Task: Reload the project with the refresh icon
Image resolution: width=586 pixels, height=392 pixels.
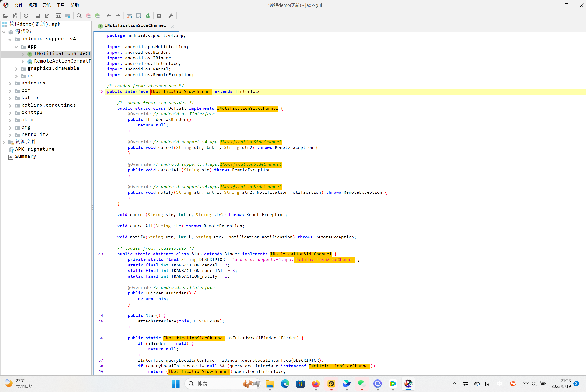Action: pyautogui.click(x=26, y=16)
